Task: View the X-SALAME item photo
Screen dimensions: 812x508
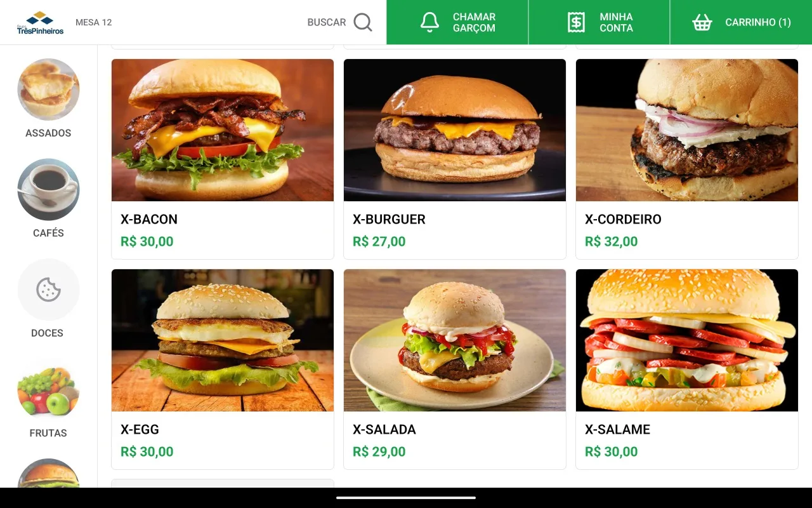Action: pyautogui.click(x=687, y=340)
